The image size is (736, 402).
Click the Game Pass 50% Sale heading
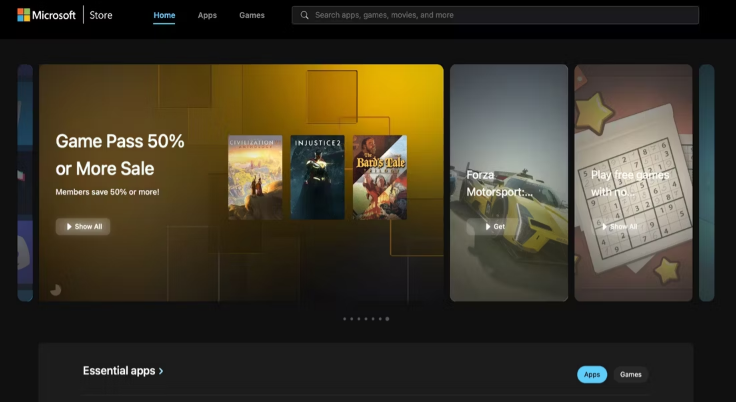pos(120,155)
